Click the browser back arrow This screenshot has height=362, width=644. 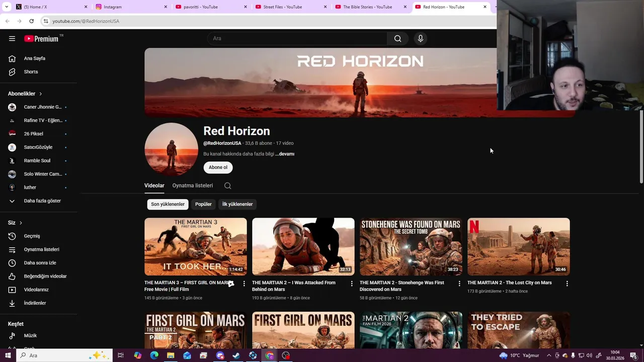[7, 21]
